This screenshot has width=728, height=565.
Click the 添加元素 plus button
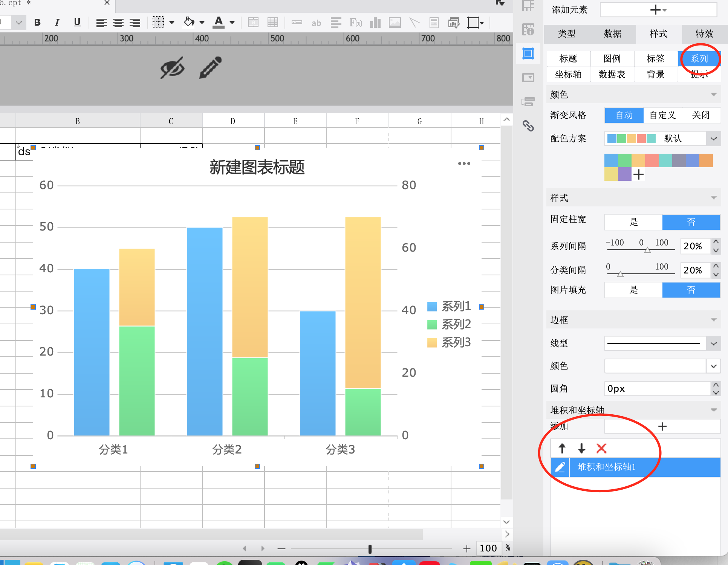658,10
